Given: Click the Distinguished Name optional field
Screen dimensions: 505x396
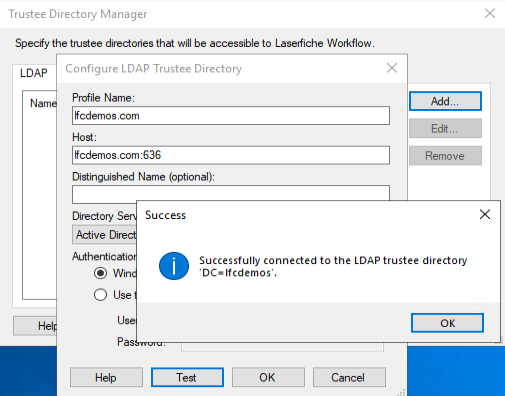Looking at the screenshot, I should pyautogui.click(x=231, y=193).
